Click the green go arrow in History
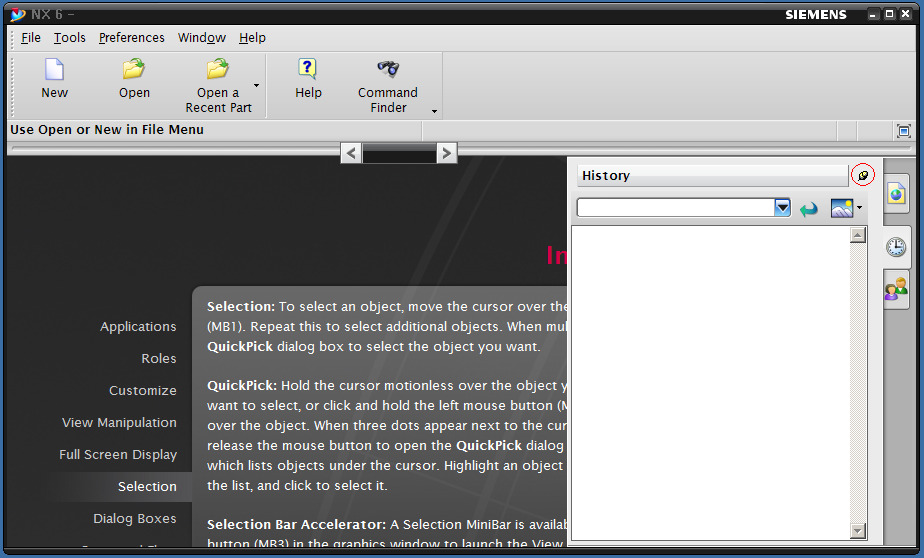The image size is (924, 558). tap(808, 209)
